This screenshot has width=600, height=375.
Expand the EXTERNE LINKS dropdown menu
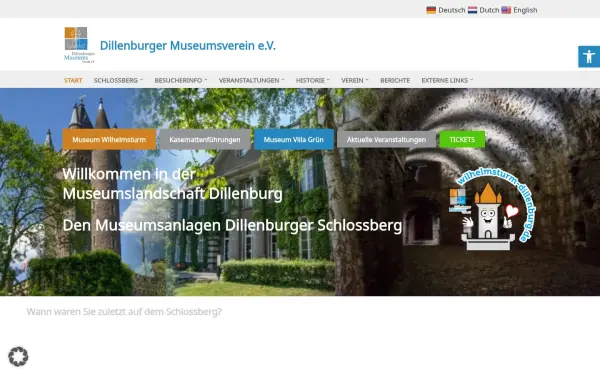447,80
